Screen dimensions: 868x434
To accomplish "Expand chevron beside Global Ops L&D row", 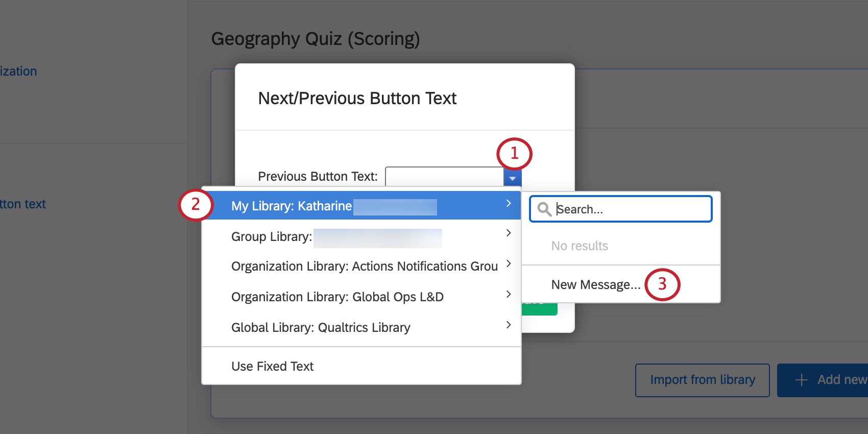I will 509,294.
